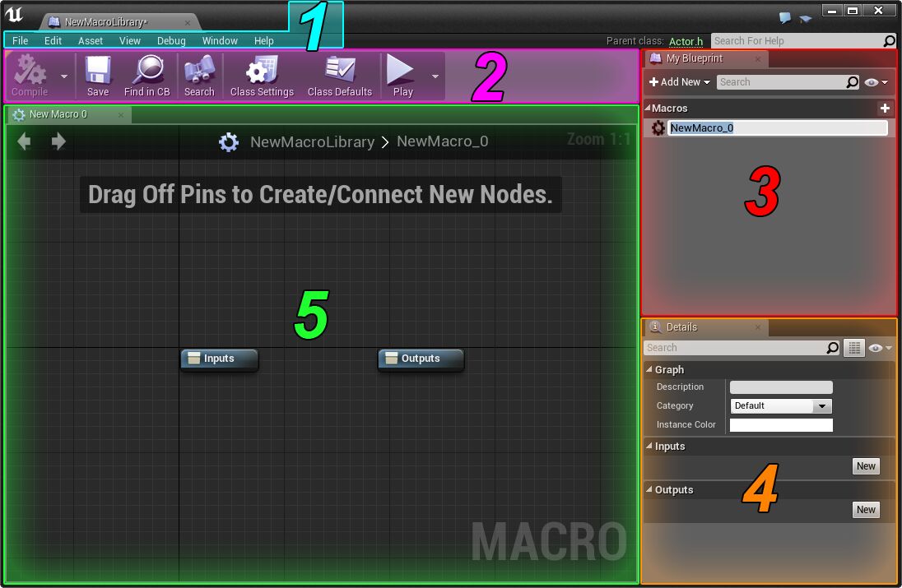Close the New Macro 0 graph tab
The height and width of the screenshot is (588, 902).
(121, 115)
